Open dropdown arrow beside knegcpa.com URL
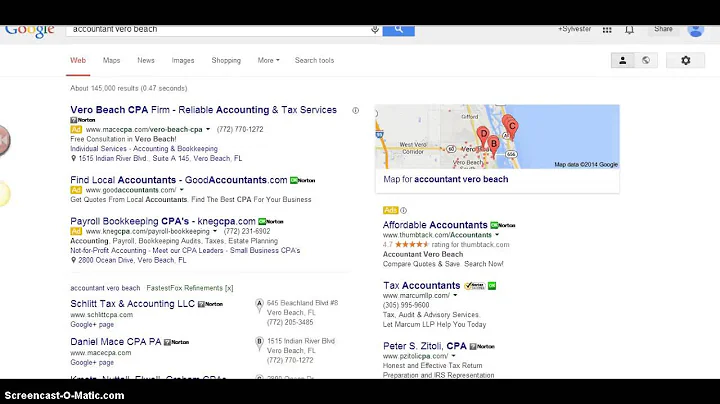 pos(215,231)
